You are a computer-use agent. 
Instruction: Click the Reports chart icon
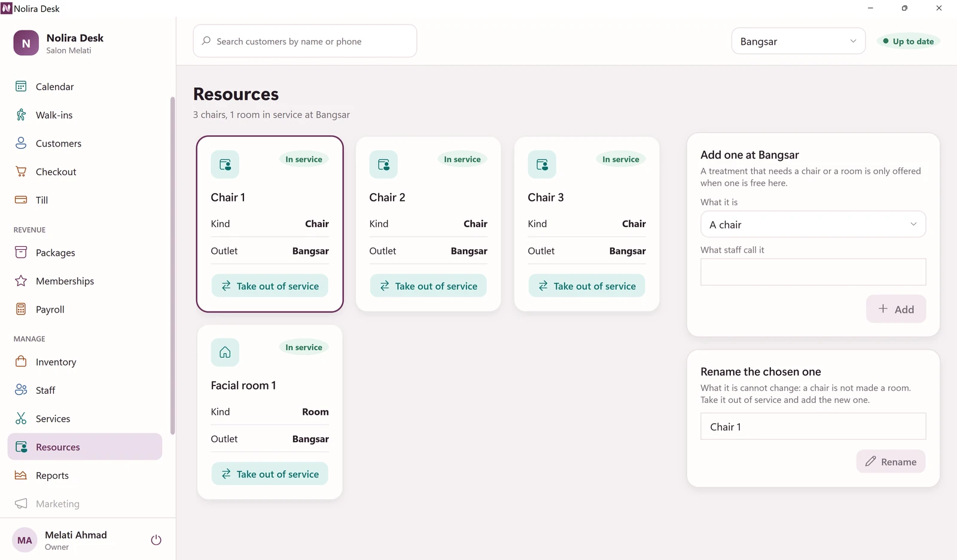(21, 475)
